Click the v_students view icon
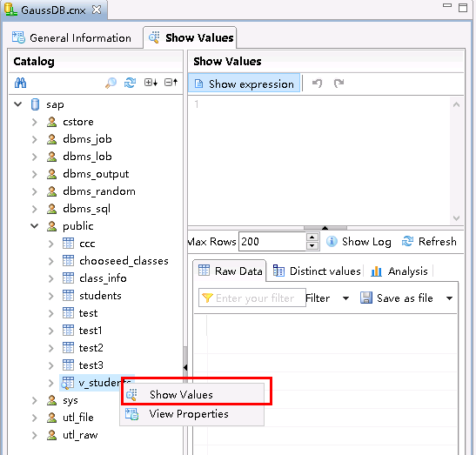This screenshot has height=455, width=476. tap(67, 383)
